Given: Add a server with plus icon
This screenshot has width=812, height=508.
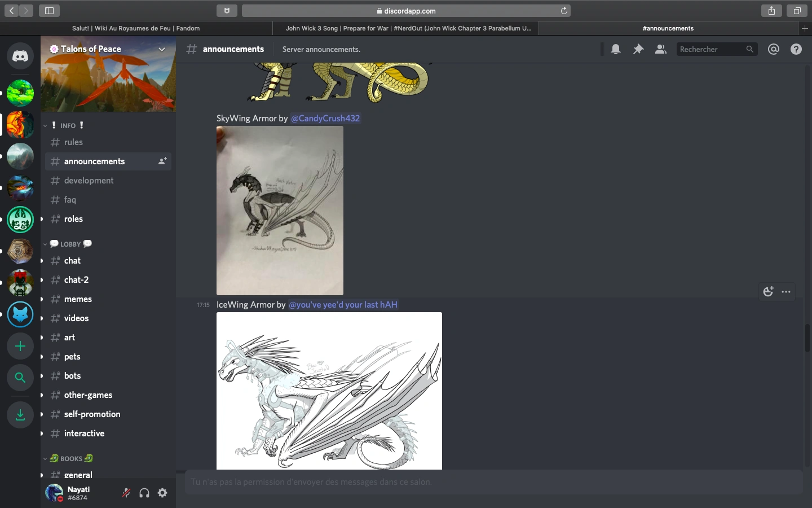Looking at the screenshot, I should tap(20, 346).
